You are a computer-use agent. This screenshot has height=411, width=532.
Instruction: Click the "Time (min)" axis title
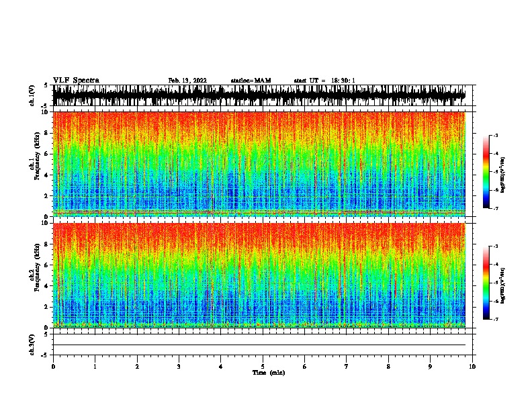click(x=269, y=373)
